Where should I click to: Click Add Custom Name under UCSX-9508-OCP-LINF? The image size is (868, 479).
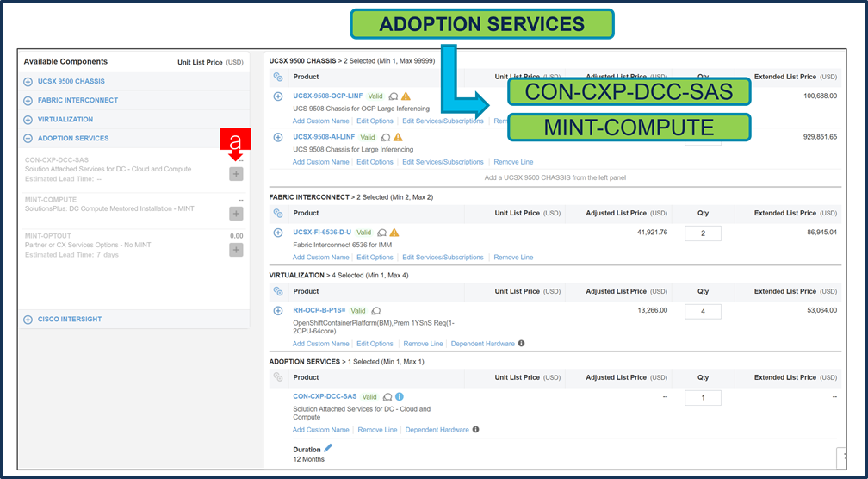click(320, 121)
